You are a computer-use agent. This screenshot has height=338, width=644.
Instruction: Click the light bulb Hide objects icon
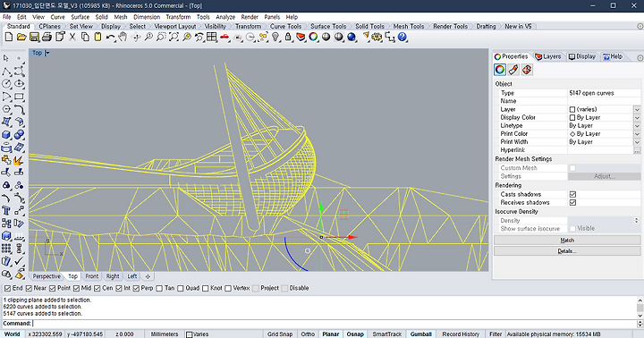pos(275,37)
